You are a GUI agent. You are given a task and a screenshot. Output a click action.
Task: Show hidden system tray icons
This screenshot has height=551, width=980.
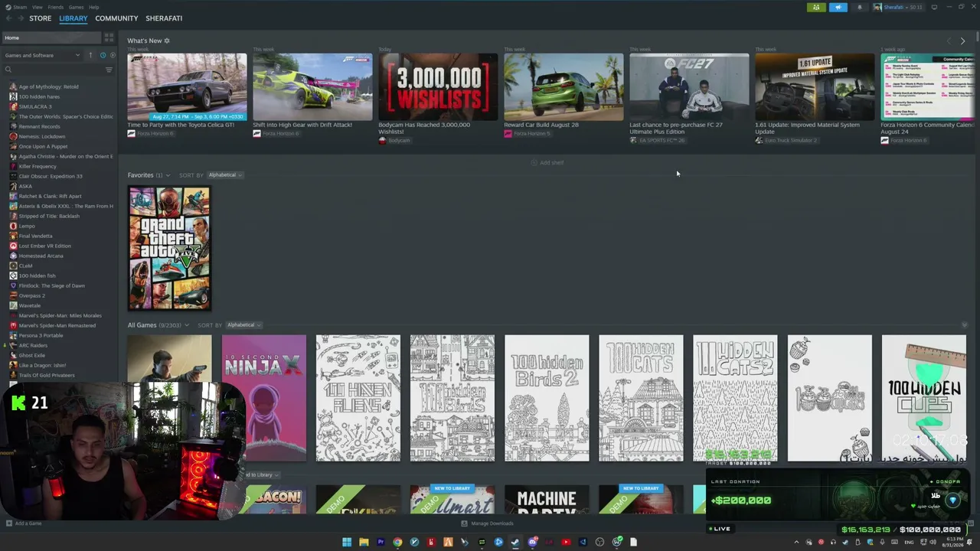click(x=796, y=542)
